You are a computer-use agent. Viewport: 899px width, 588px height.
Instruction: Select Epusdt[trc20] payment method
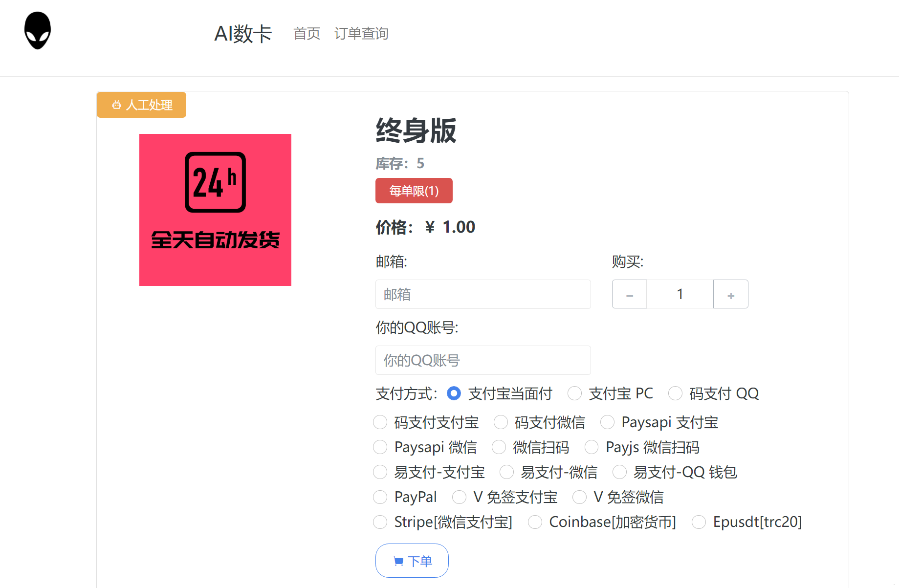pos(699,522)
